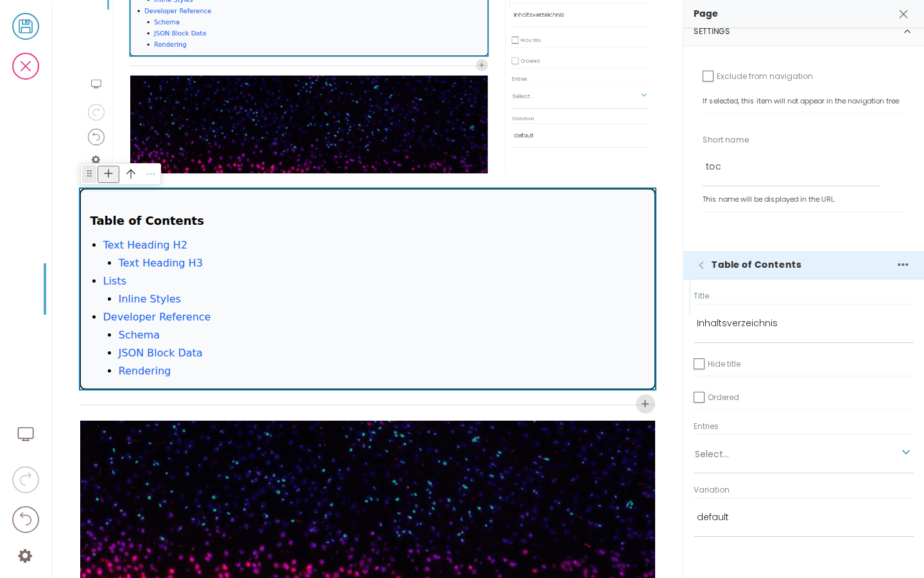This screenshot has width=924, height=578.
Task: Click the small monitor icon in the thumbnail toolbar
Action: [x=96, y=84]
